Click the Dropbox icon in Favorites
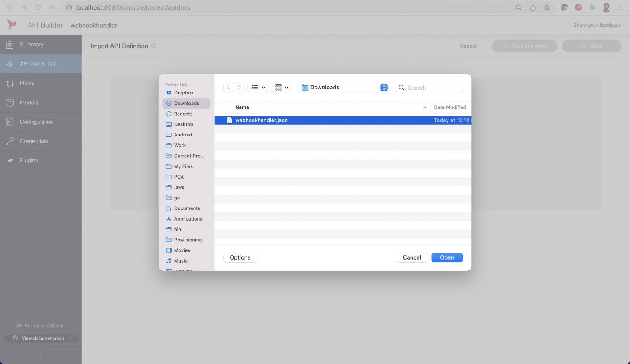The width and height of the screenshot is (630, 364). pyautogui.click(x=169, y=93)
